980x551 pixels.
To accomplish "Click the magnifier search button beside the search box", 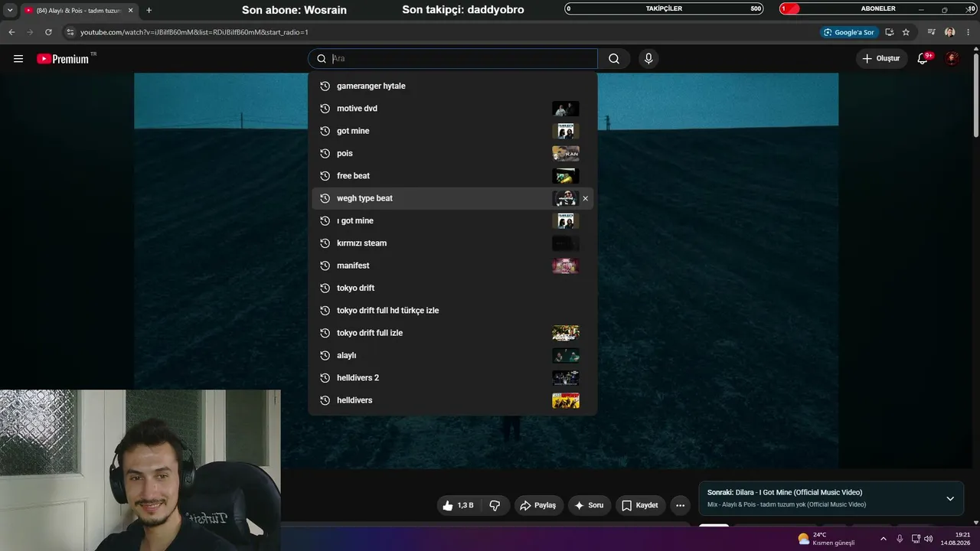I will 614,59.
